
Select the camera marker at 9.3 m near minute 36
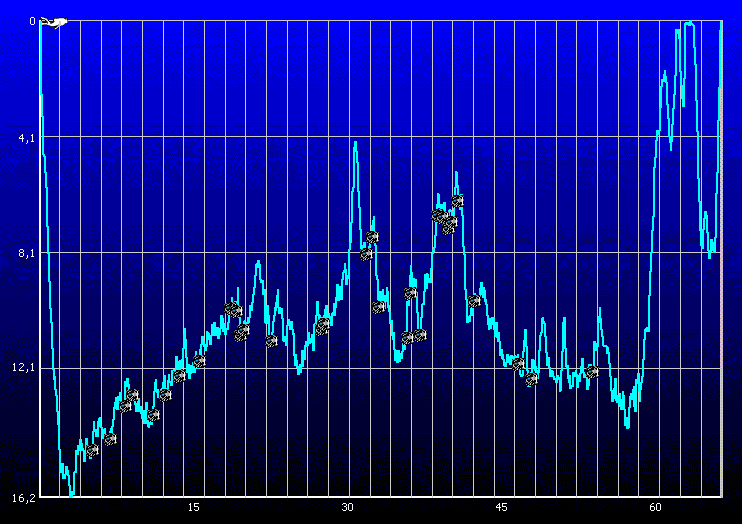(410, 293)
